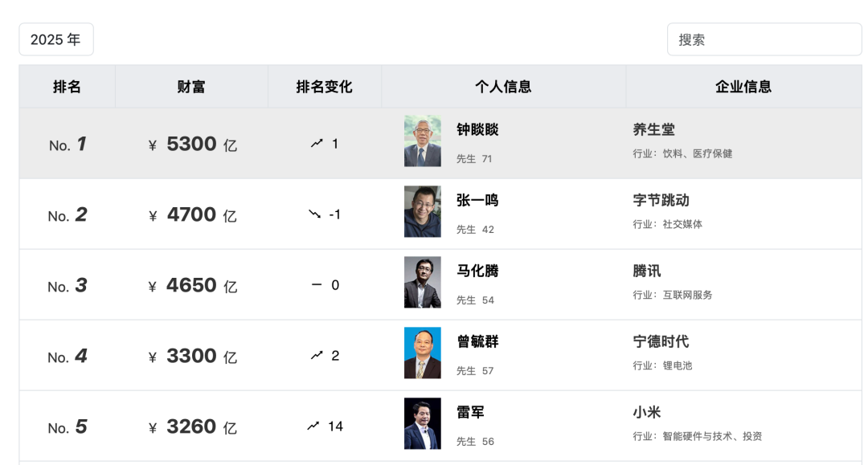Image resolution: width=868 pixels, height=465 pixels.
Task: Click the 搜索 search input field
Action: tap(764, 39)
